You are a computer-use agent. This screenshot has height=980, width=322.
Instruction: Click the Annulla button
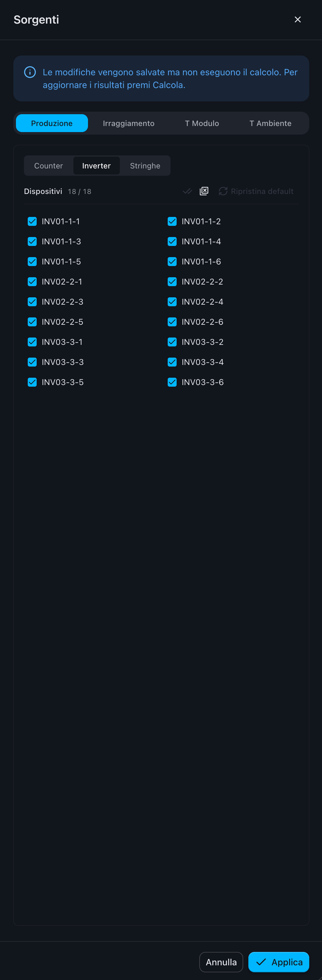click(221, 962)
